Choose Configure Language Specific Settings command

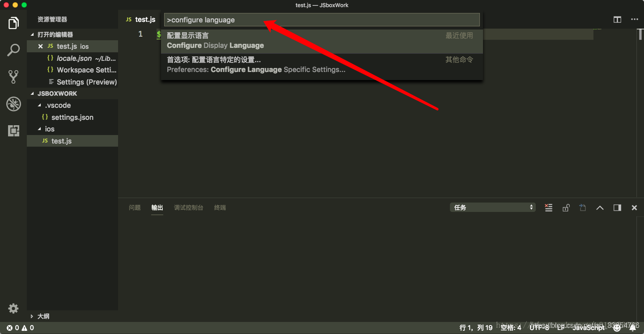322,65
